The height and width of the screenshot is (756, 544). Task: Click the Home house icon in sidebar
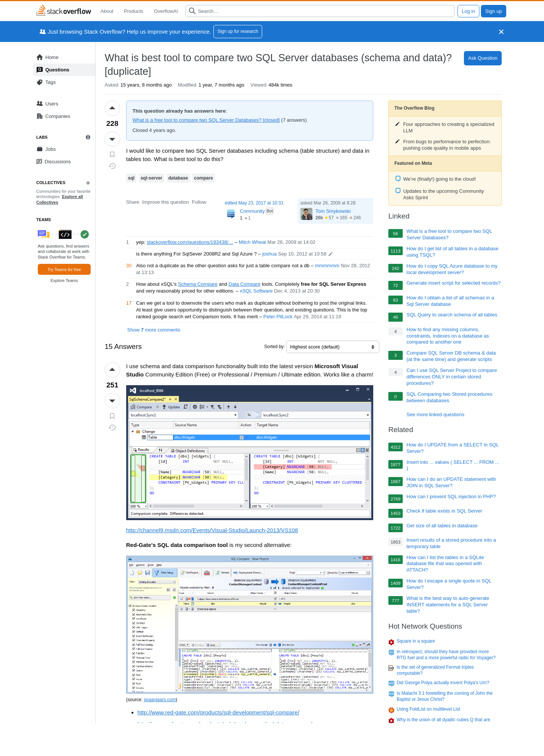click(40, 57)
